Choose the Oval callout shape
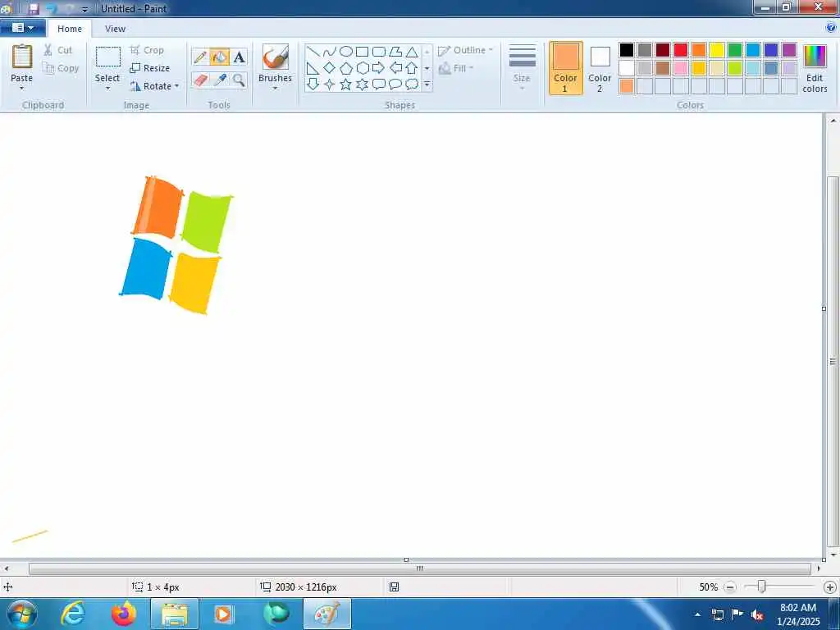Screen dimensions: 840x630 [x=395, y=84]
